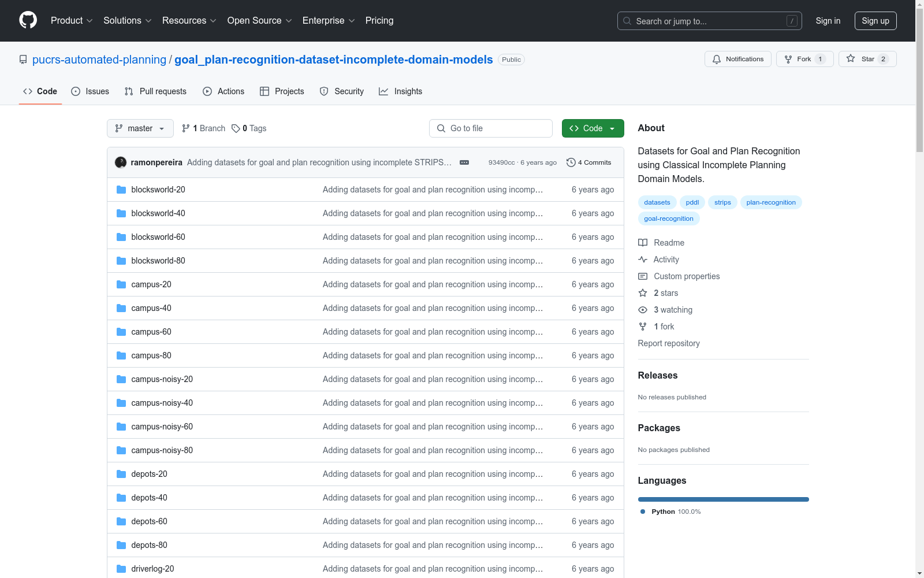Screen dimensions: 924x578
Task: Open the pucrs-automated-planning owner link
Action: click(x=99, y=60)
